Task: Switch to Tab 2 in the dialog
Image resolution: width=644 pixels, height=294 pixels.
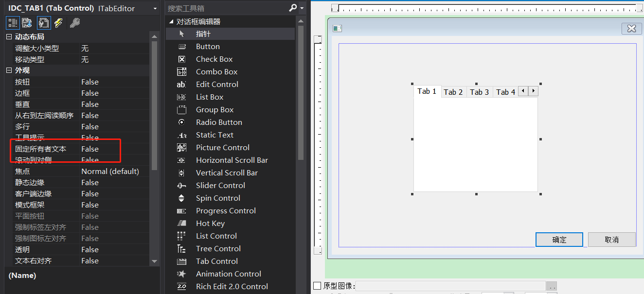Action: point(453,91)
